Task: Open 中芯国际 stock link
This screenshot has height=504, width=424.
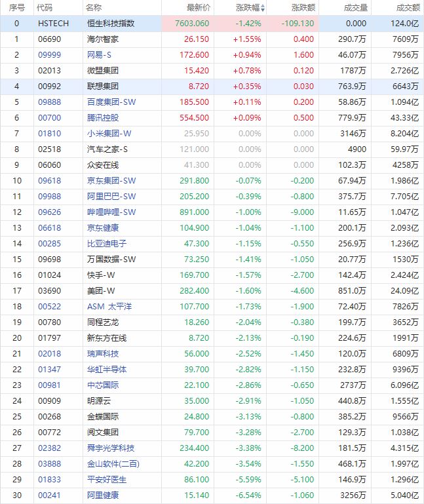Action: [x=103, y=386]
